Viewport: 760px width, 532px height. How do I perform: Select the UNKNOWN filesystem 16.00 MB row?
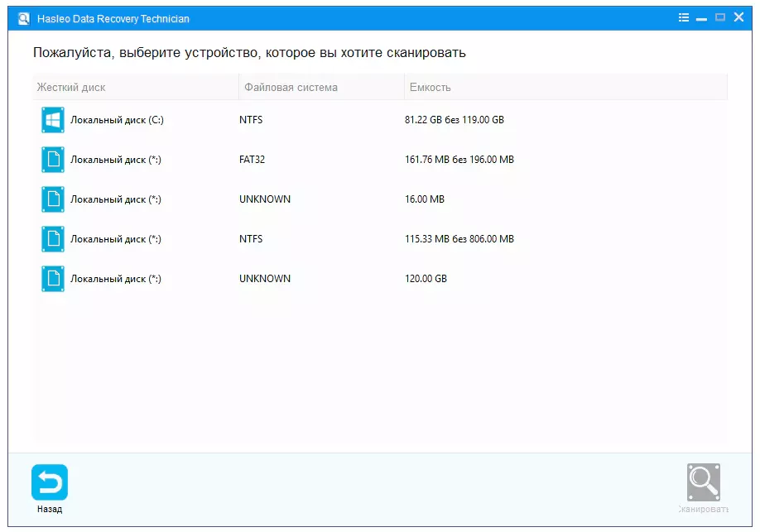click(380, 199)
